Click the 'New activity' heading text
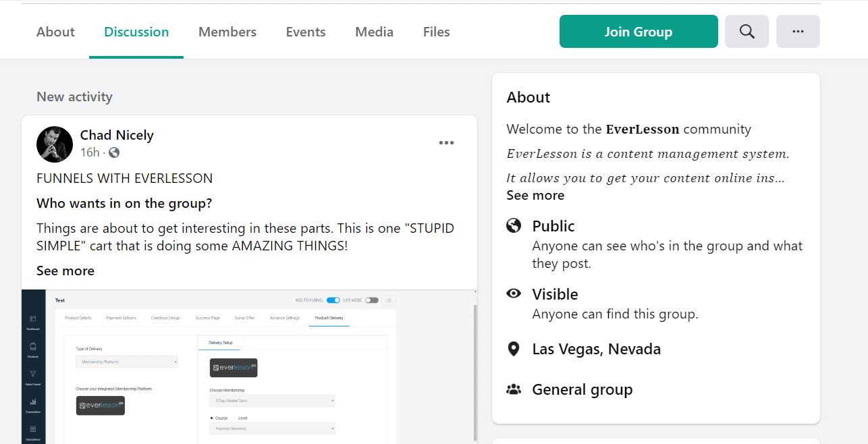 click(x=74, y=96)
